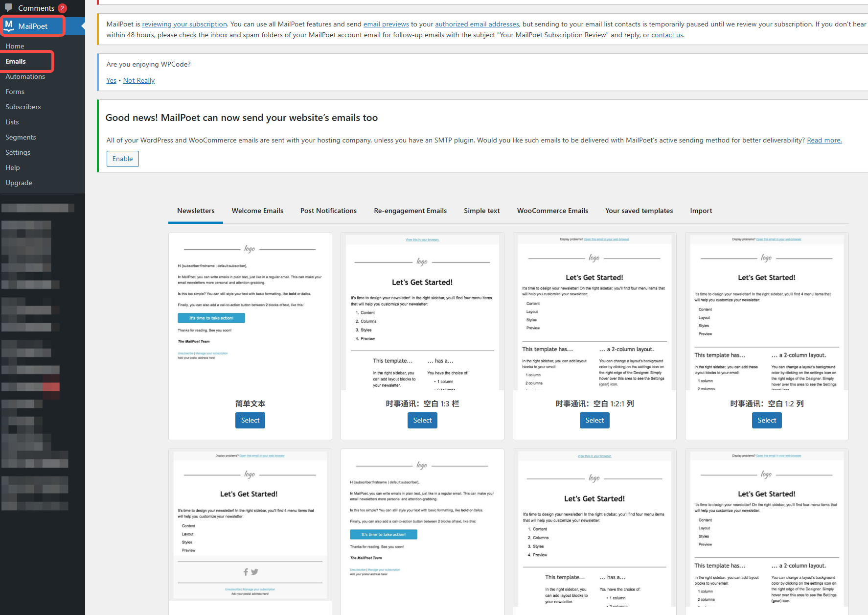
Task: Open the 'authorized email addresses' link
Action: (x=477, y=24)
